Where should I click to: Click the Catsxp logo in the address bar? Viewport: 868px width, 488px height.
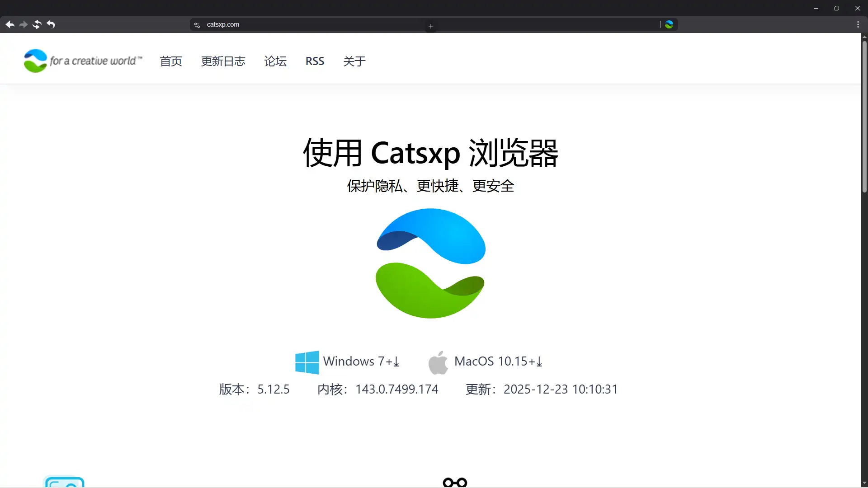[670, 24]
